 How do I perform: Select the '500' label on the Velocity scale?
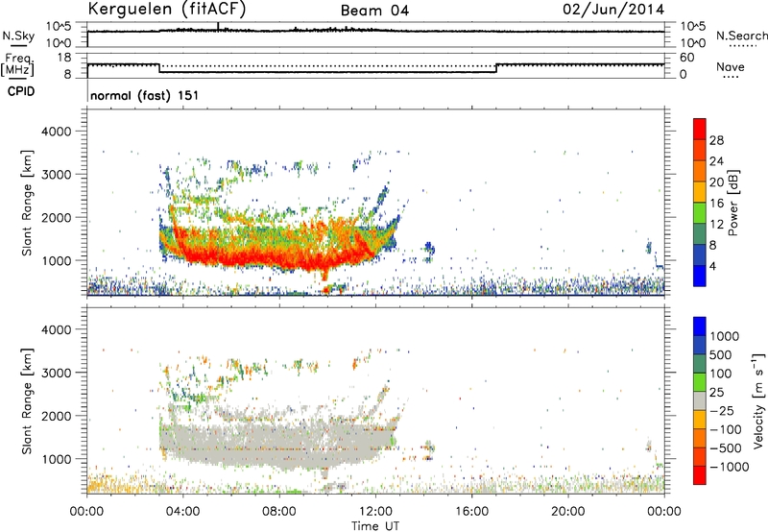tap(722, 354)
